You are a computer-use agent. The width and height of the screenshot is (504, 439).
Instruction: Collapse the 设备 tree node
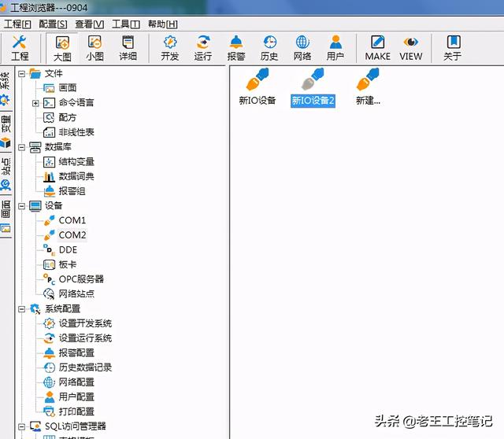[21, 206]
